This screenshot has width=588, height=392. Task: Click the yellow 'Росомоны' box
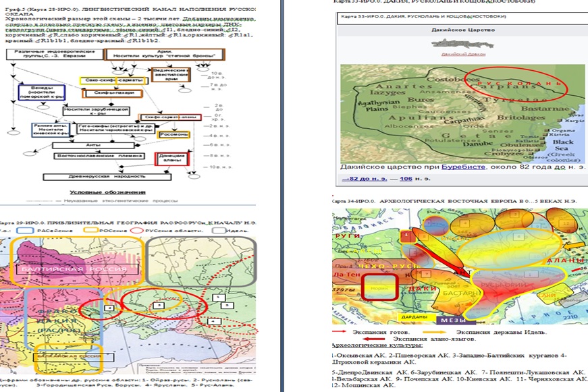pos(174,134)
